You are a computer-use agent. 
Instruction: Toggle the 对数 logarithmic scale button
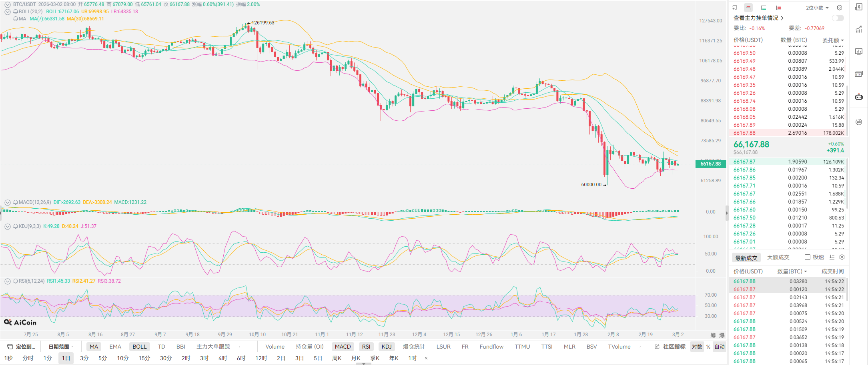[697, 347]
